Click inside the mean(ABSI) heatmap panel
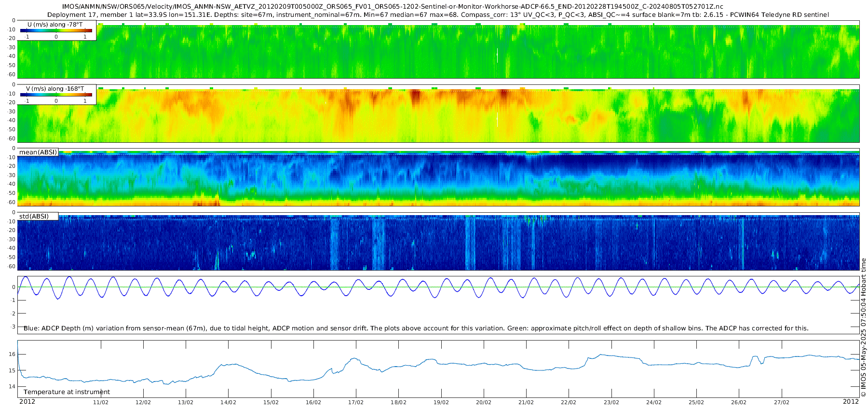This screenshot has width=868, height=410. pyautogui.click(x=438, y=178)
